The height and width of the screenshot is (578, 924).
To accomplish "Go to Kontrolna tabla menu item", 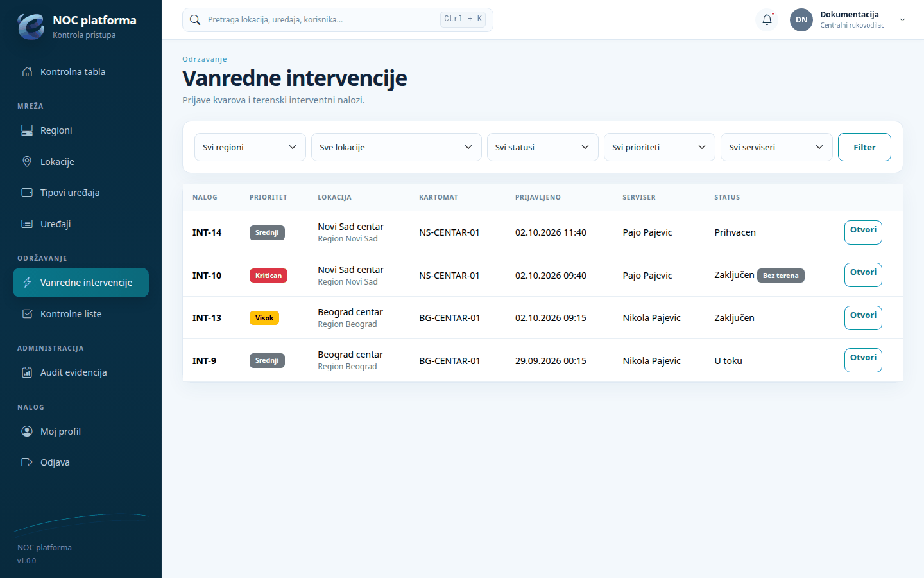I will coord(81,72).
